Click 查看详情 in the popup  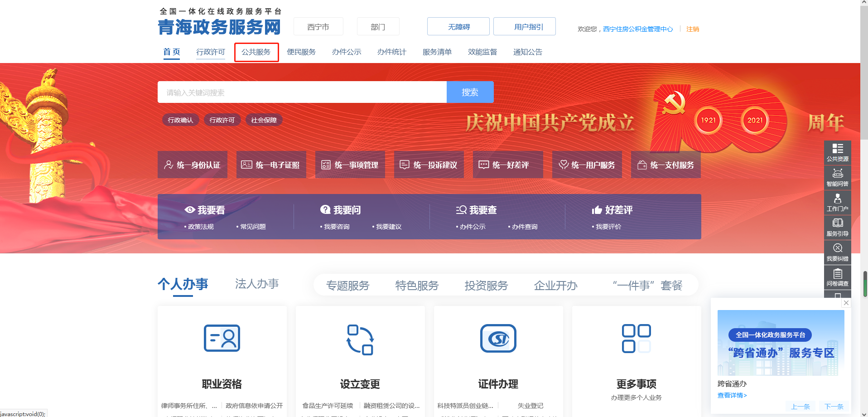[732, 395]
